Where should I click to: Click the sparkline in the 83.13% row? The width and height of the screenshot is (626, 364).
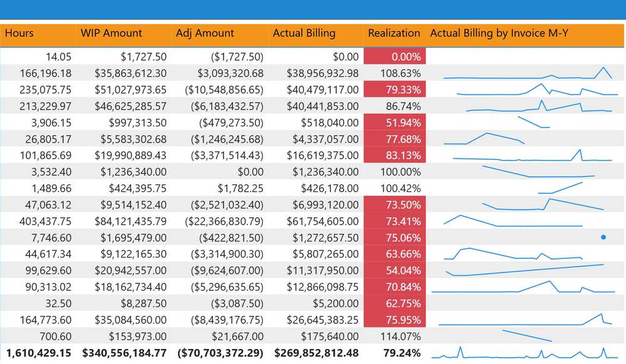point(532,155)
